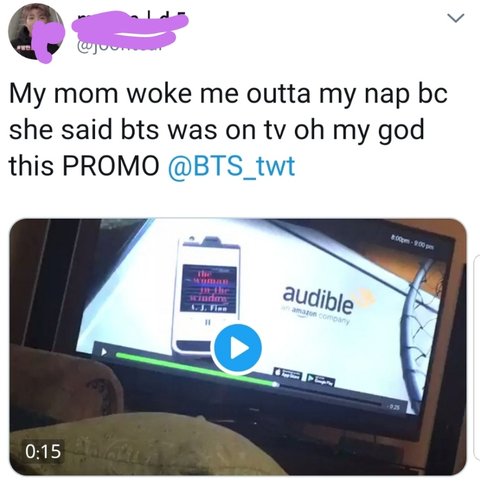Click the -0:25 remaining time label

point(392,408)
